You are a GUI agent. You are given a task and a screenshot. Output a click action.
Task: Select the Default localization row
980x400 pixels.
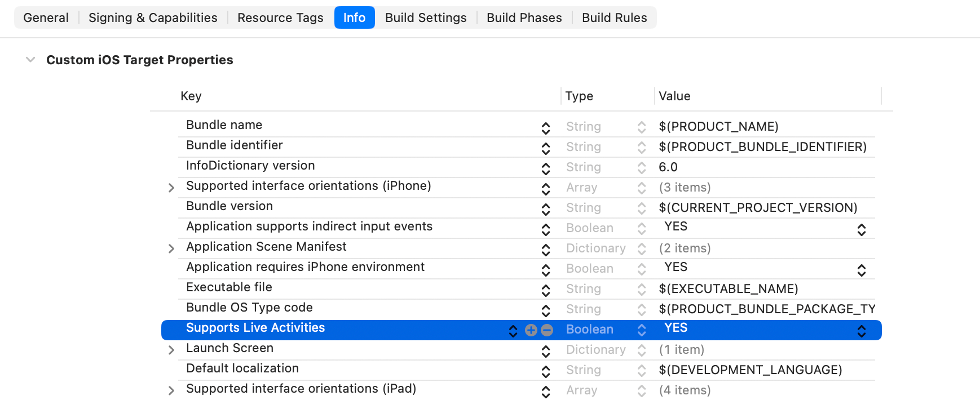[x=242, y=368]
